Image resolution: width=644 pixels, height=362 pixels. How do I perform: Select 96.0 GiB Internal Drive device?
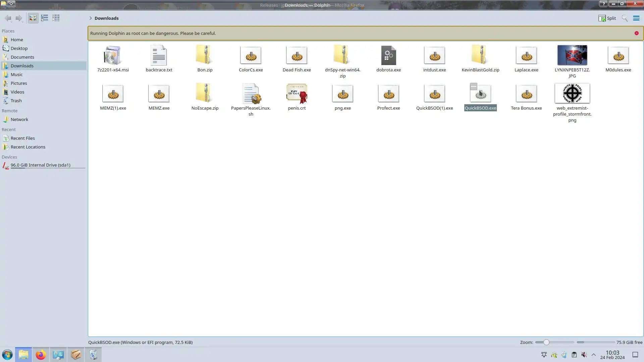[x=40, y=165]
